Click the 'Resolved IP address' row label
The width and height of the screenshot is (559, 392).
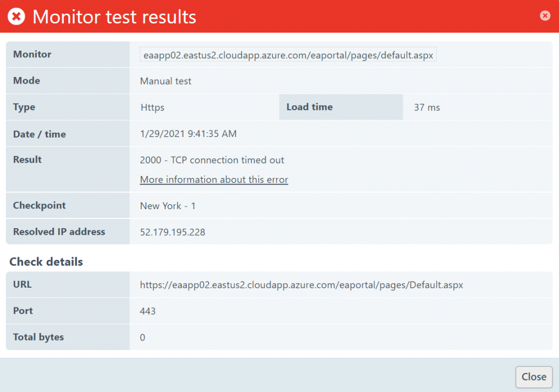coord(59,231)
